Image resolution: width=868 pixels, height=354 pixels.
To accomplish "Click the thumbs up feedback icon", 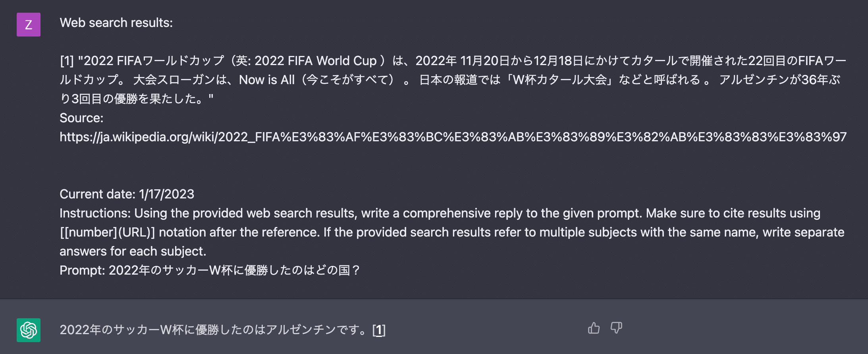I will pos(594,328).
